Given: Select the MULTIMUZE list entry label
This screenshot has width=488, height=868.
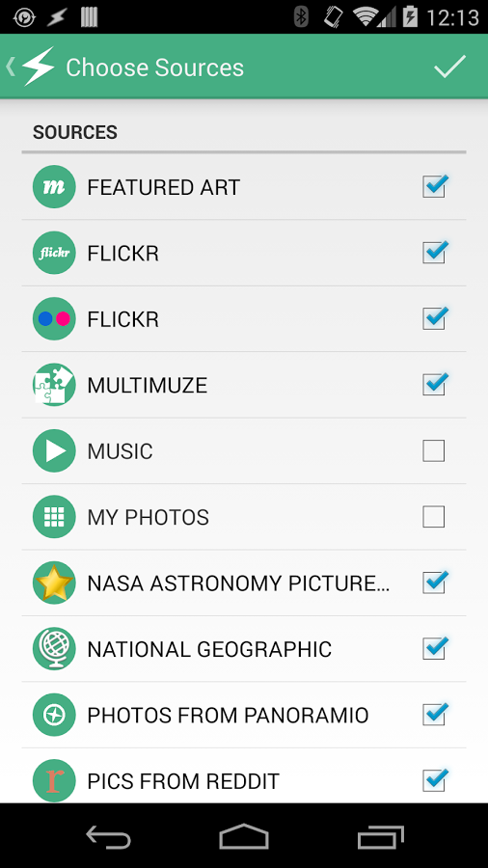Looking at the screenshot, I should pyautogui.click(x=148, y=385).
